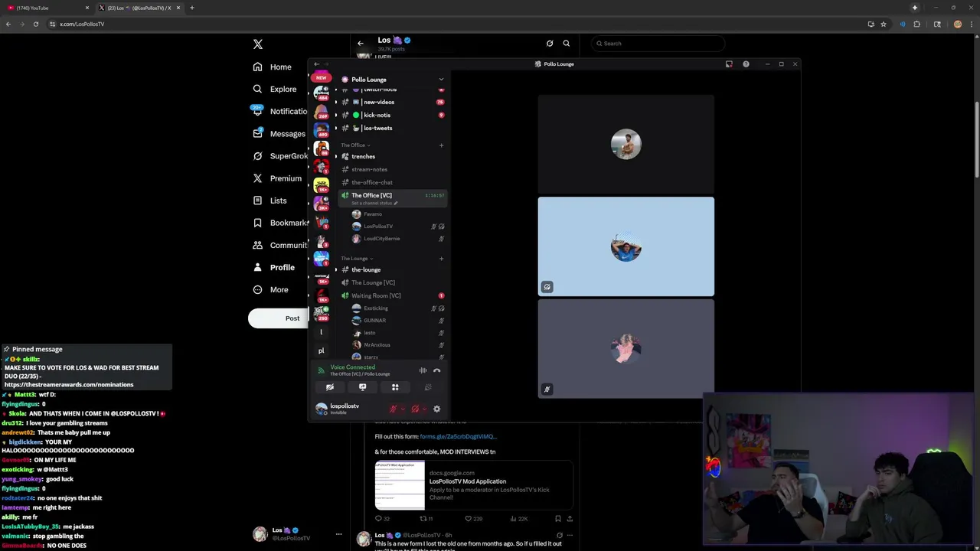
Task: Click the Post button on X
Action: click(279, 318)
